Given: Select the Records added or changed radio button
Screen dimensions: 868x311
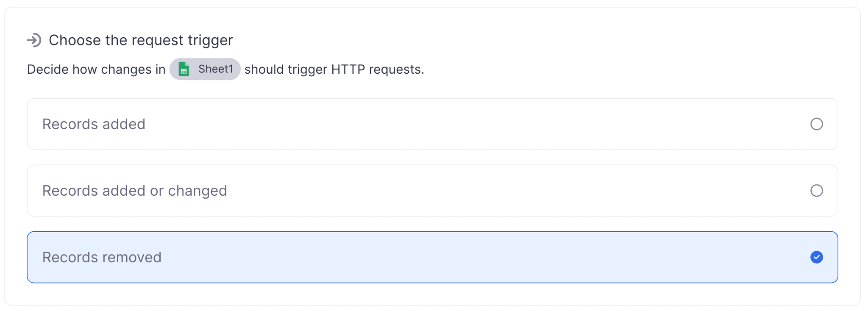Looking at the screenshot, I should pos(816,191).
